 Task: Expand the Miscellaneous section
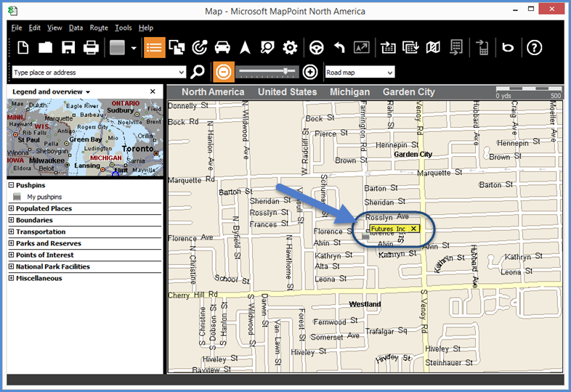(x=12, y=278)
